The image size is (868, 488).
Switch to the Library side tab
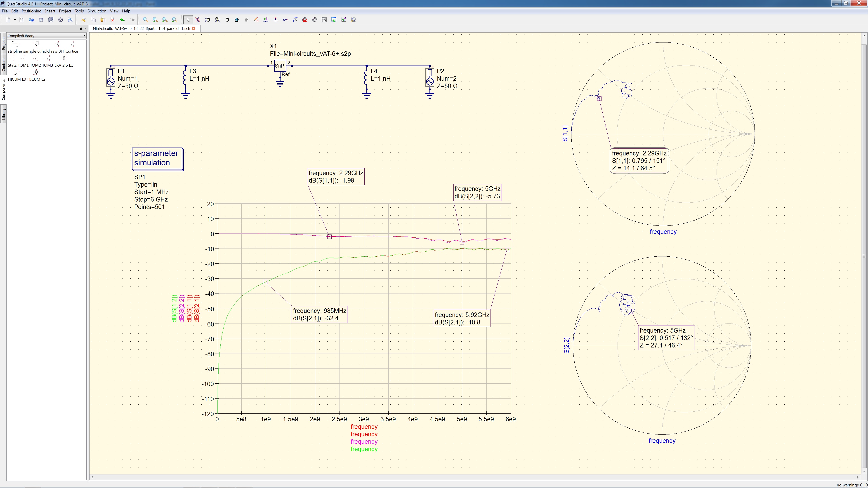pyautogui.click(x=3, y=114)
